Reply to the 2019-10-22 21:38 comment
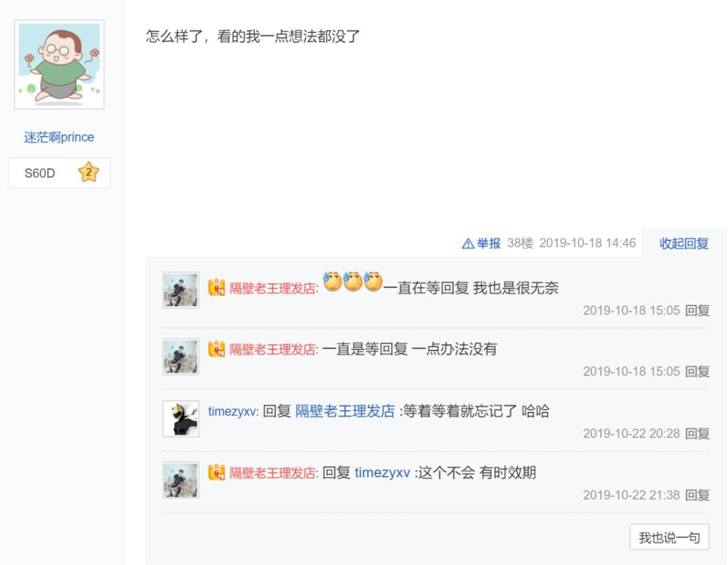Viewport: 728px width, 565px height. click(698, 495)
